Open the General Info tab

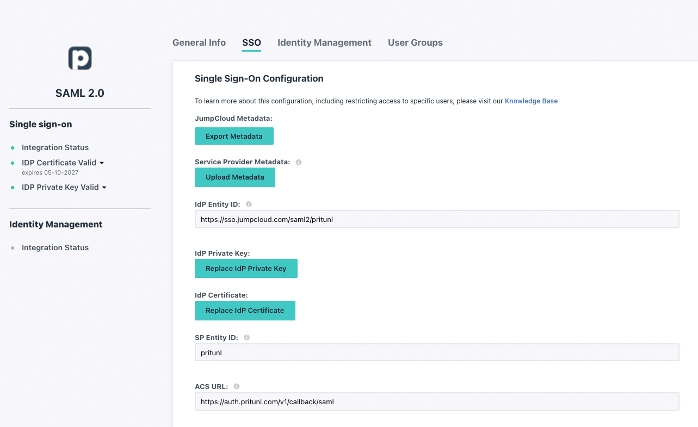pos(199,43)
